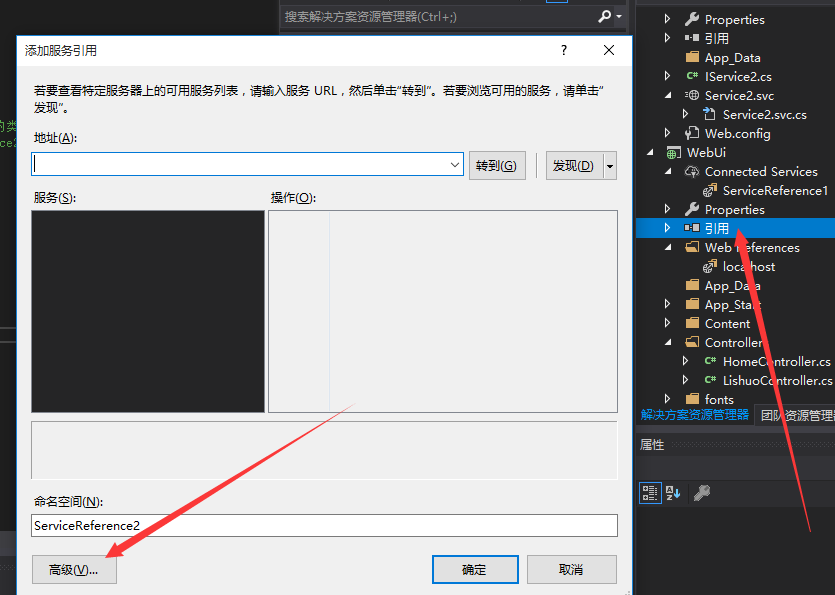Open the 地址 address combo box arrow

pos(456,164)
